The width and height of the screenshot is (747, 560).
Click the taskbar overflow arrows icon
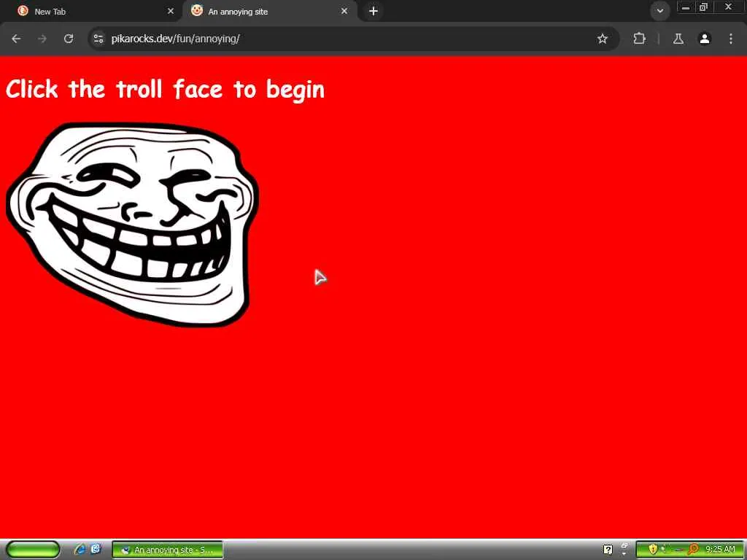pos(624,549)
